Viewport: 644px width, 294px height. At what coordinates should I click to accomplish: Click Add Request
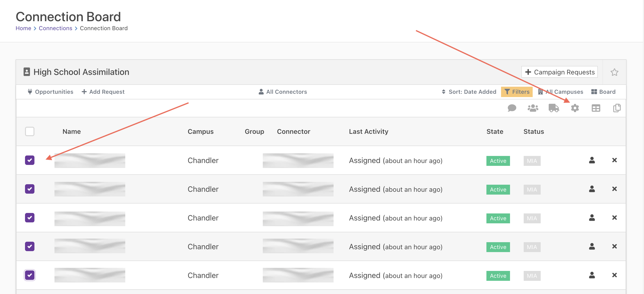click(103, 92)
